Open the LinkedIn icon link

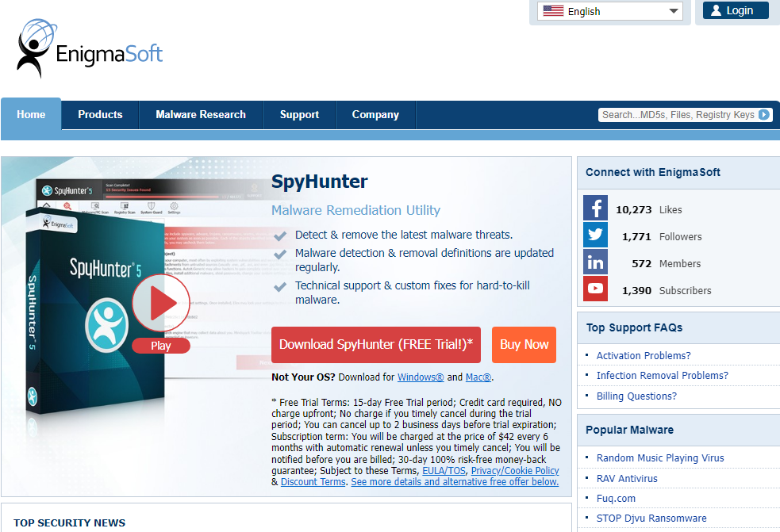[595, 262]
